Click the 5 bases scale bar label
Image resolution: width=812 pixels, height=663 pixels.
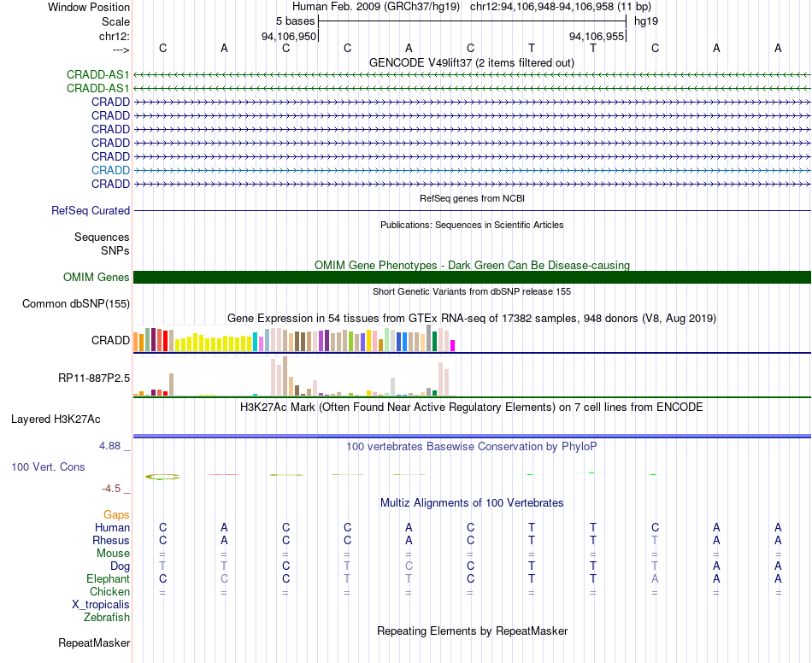295,21
